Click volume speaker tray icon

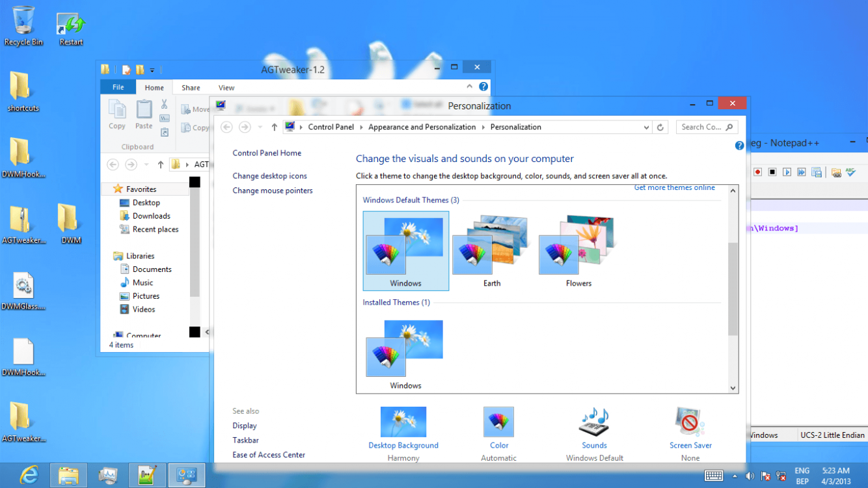[750, 476]
